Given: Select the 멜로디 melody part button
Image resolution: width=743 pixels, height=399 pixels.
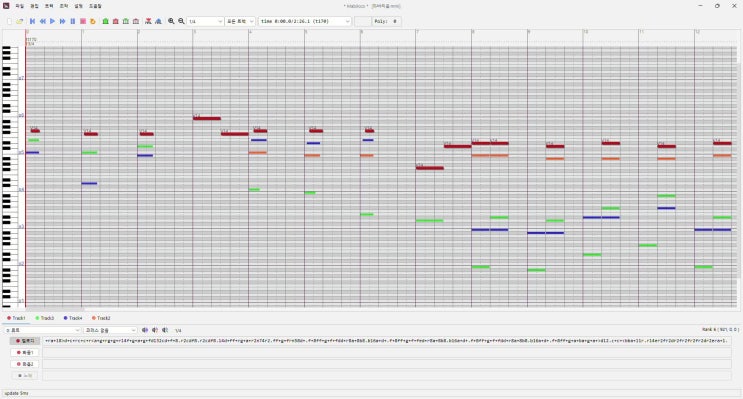Looking at the screenshot, I should pyautogui.click(x=25, y=341).
